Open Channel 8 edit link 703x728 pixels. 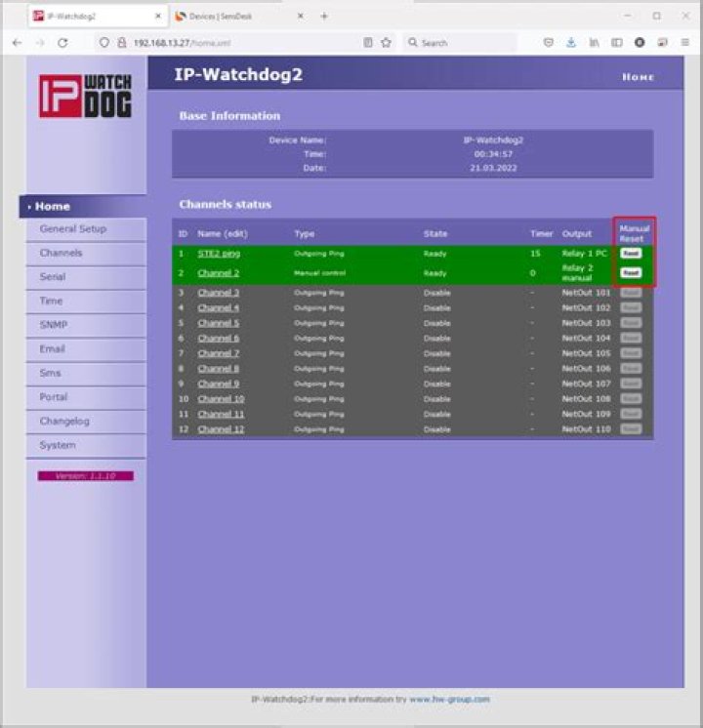(219, 369)
